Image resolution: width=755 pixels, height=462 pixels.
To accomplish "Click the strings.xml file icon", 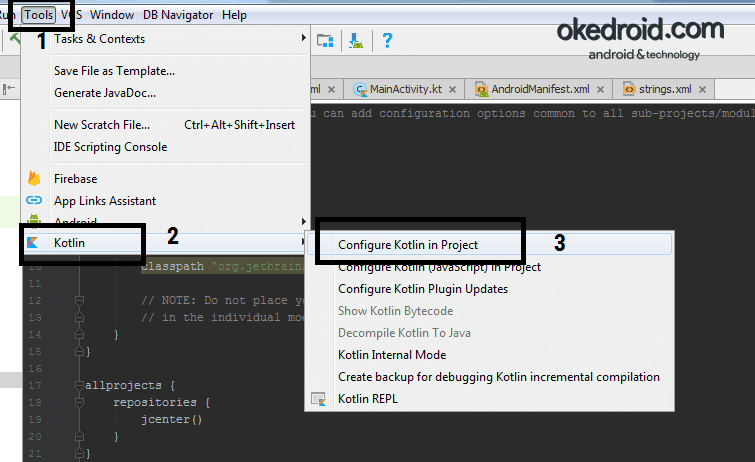I will coord(629,89).
